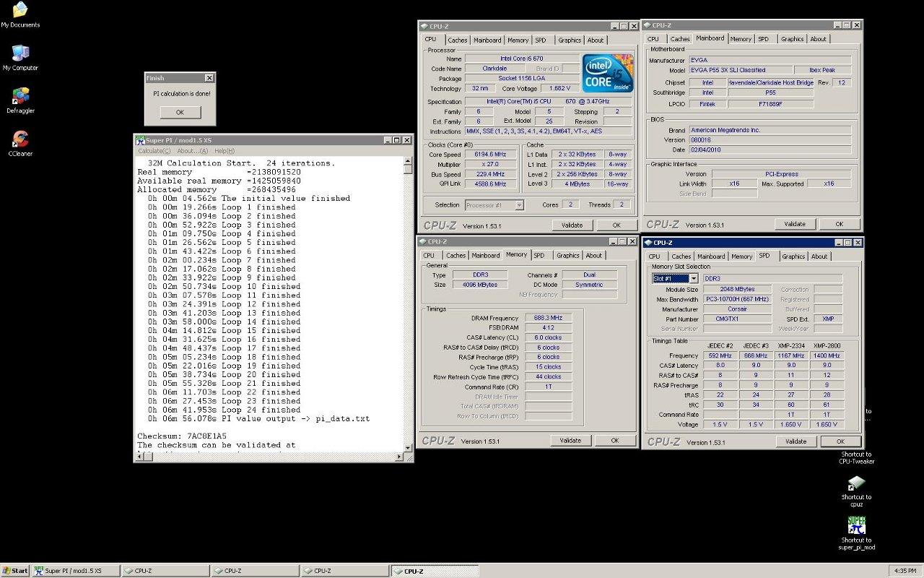This screenshot has height=578, width=924.
Task: Click Validate in the Mainboard window
Action: click(x=795, y=224)
